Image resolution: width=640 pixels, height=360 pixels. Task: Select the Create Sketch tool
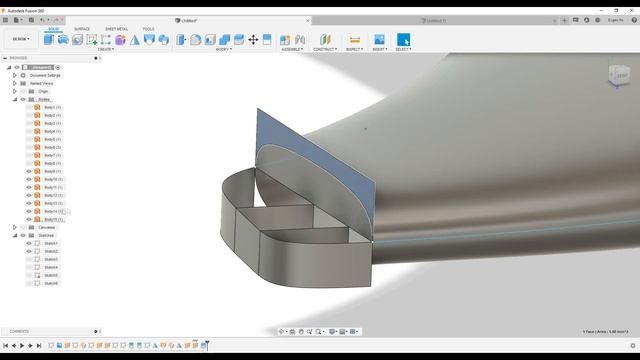(x=92, y=40)
